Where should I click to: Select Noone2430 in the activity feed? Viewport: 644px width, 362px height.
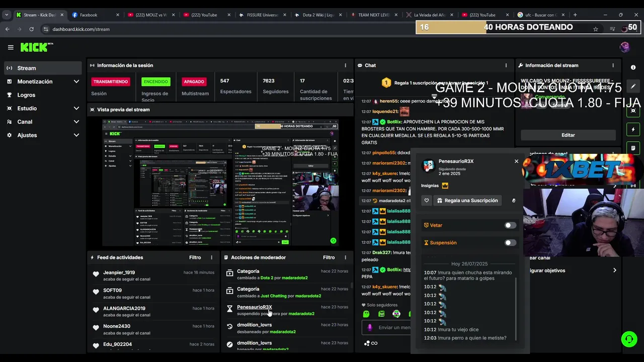[x=117, y=326]
